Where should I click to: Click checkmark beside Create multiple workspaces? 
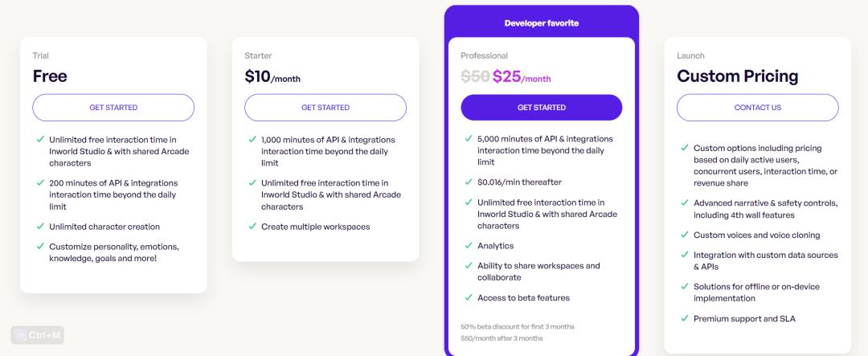point(252,226)
